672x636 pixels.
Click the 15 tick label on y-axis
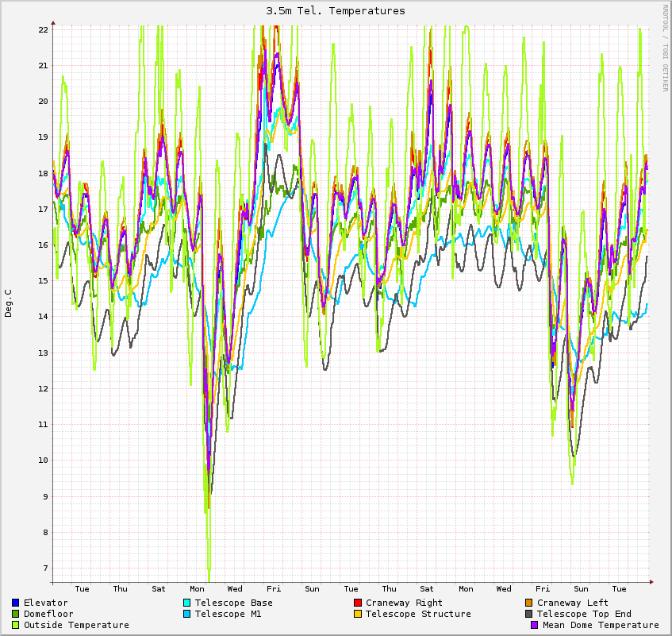(44, 281)
